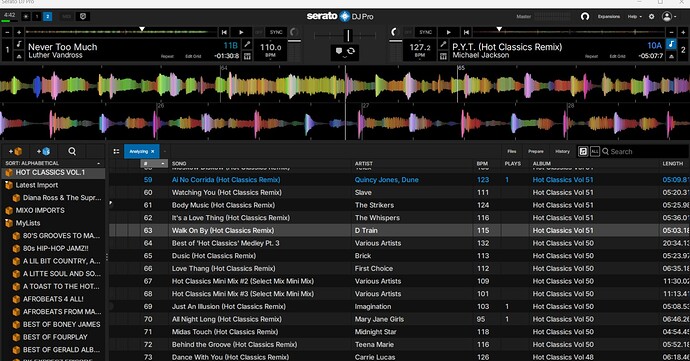Open the # column sort dropdown
The width and height of the screenshot is (690, 361).
(162, 163)
